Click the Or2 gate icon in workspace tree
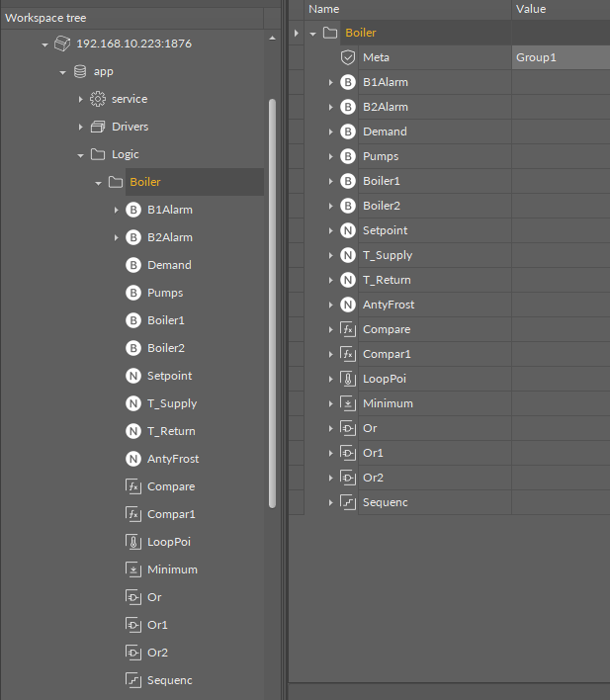 click(133, 653)
